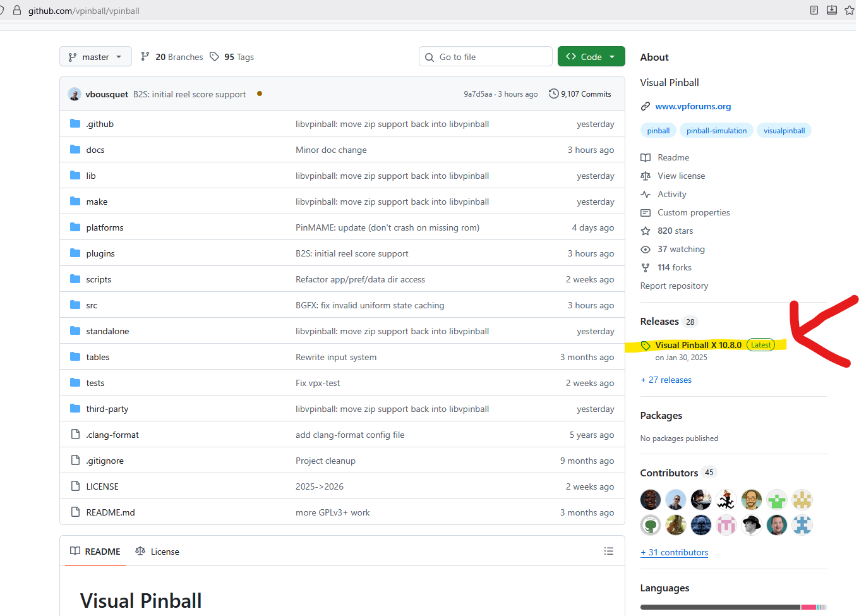View the 20 Branches link

(172, 57)
